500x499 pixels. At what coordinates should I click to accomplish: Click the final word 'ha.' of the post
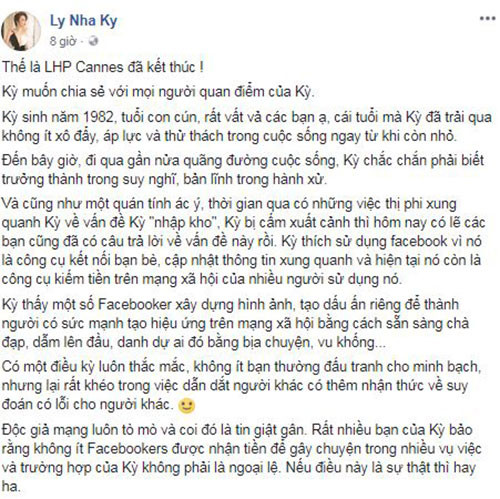coord(11,487)
